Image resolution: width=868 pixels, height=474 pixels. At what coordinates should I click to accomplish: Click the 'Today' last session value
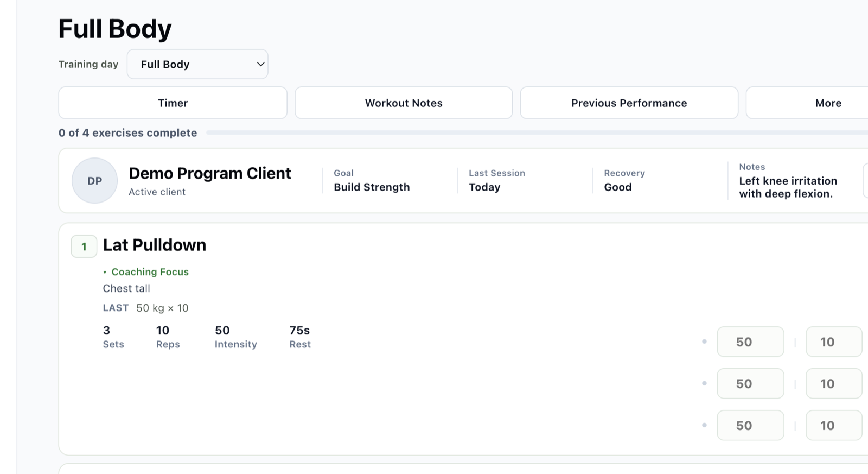(484, 187)
